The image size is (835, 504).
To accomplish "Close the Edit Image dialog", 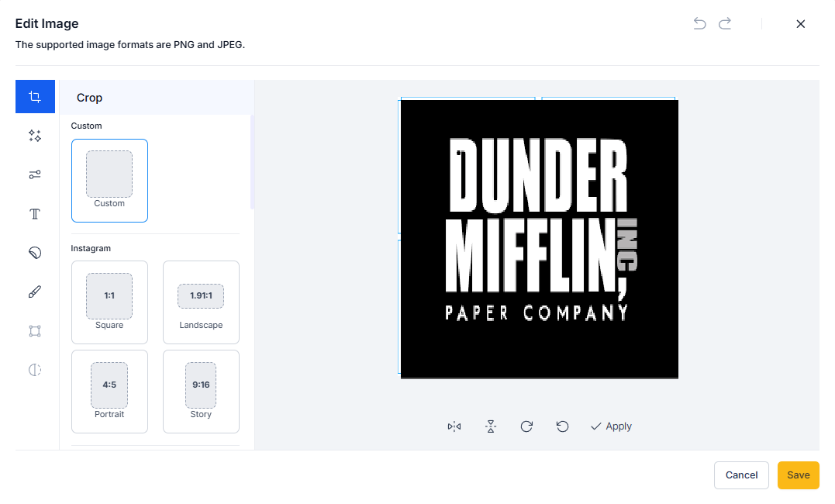I will tap(800, 24).
